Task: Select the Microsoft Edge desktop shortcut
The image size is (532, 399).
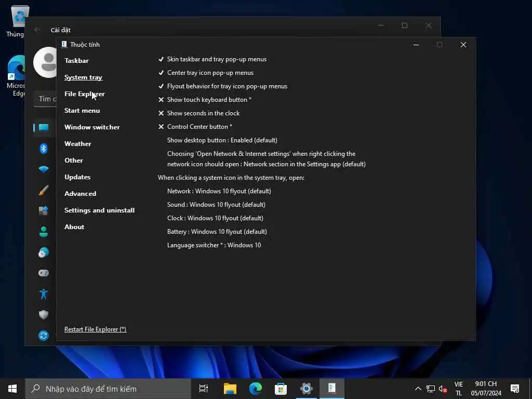Action: (16, 76)
